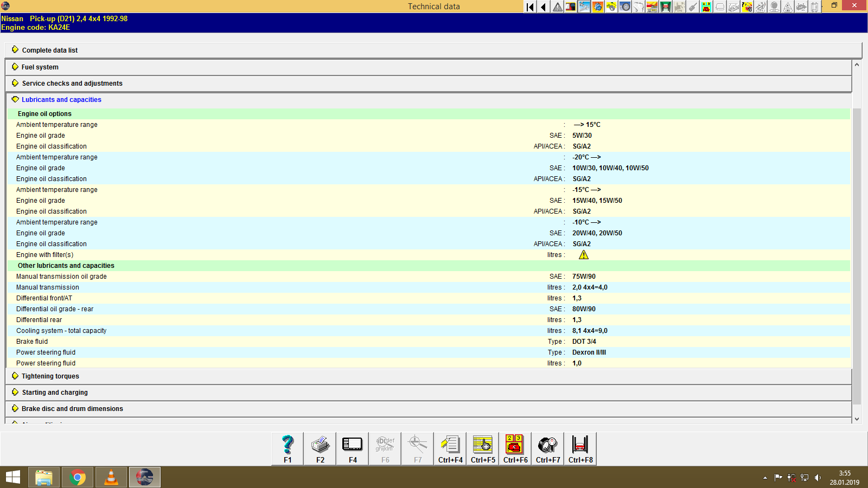Click the scrollbar down arrow
The width and height of the screenshot is (868, 488).
pyautogui.click(x=857, y=419)
